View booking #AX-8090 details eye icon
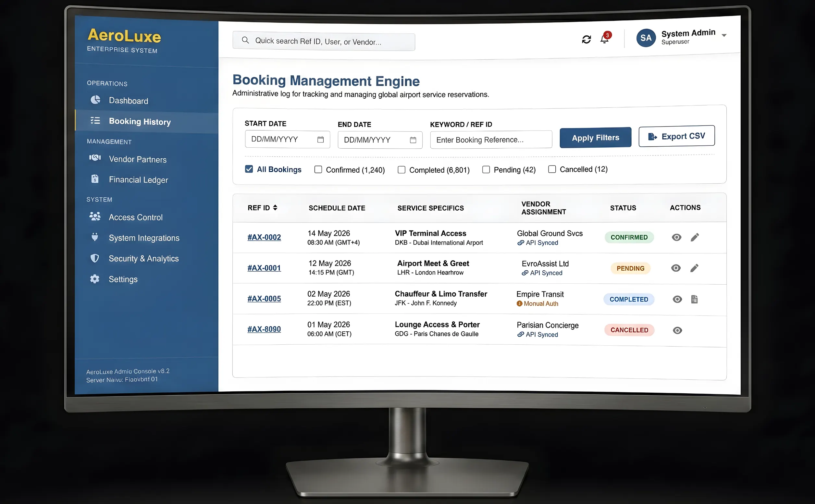 point(677,330)
